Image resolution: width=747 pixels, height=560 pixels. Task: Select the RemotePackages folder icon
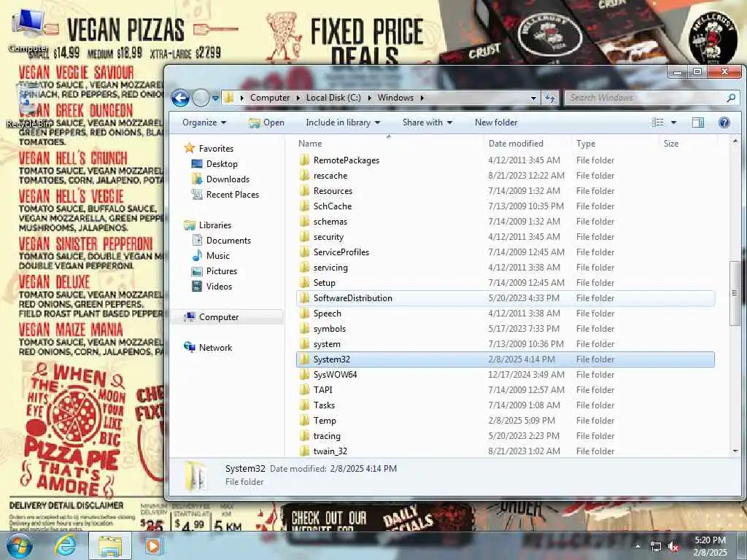(304, 160)
